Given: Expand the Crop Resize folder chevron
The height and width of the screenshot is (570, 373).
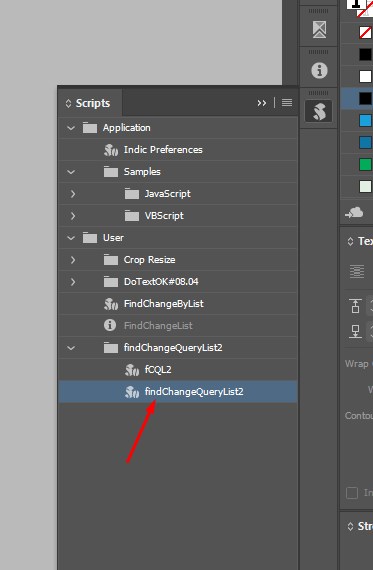Looking at the screenshot, I should coord(73,260).
